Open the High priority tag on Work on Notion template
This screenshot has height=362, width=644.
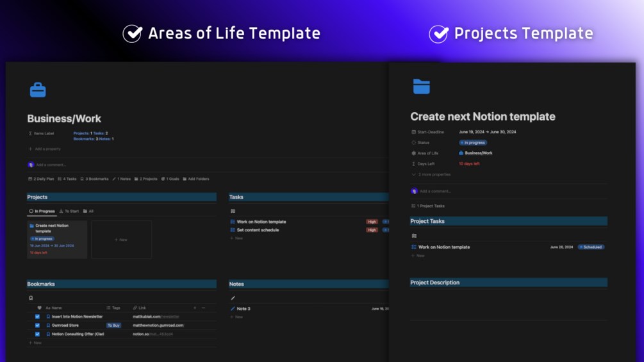point(372,222)
